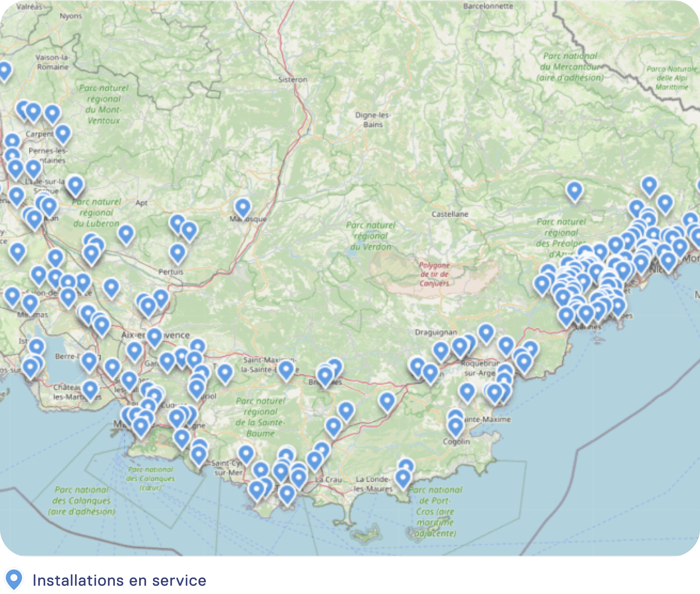This screenshot has height=594, width=700.
Task: Click the La Crau label
Action: click(329, 479)
